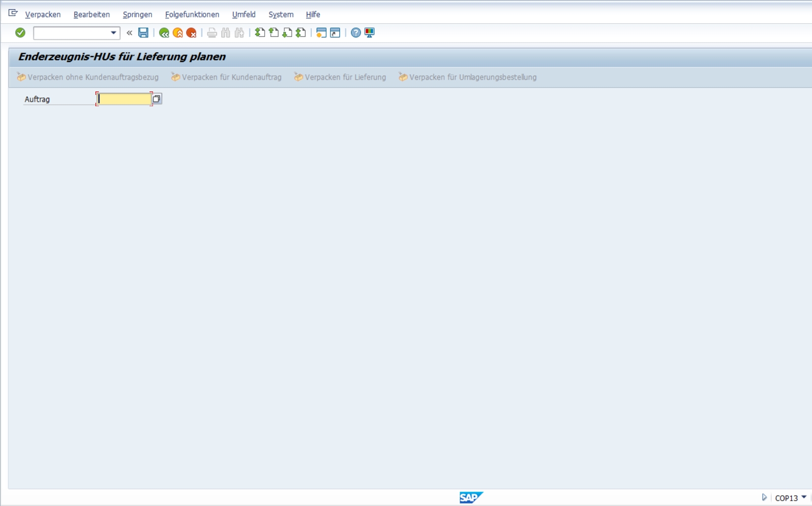
Task: Click the Find binoculars icon
Action: coord(226,33)
